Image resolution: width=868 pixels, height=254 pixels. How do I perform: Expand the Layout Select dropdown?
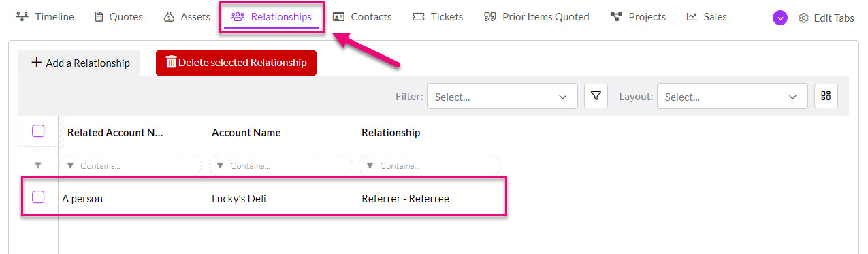tap(732, 96)
